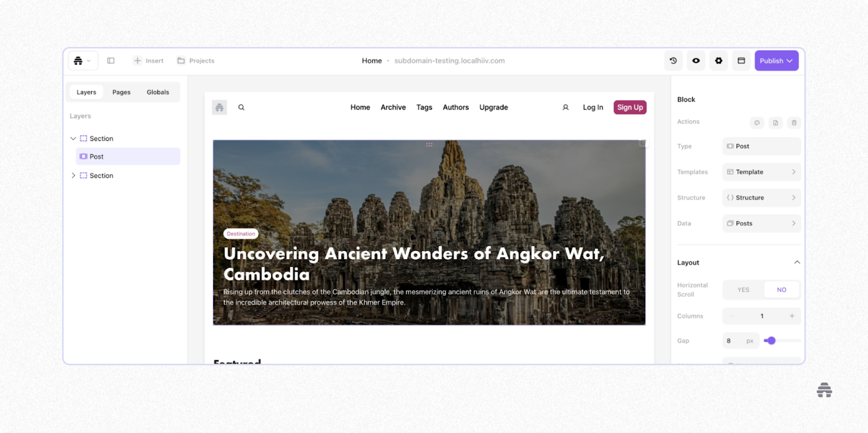Click the search magnifier in site header
This screenshot has height=433, width=868.
(241, 107)
